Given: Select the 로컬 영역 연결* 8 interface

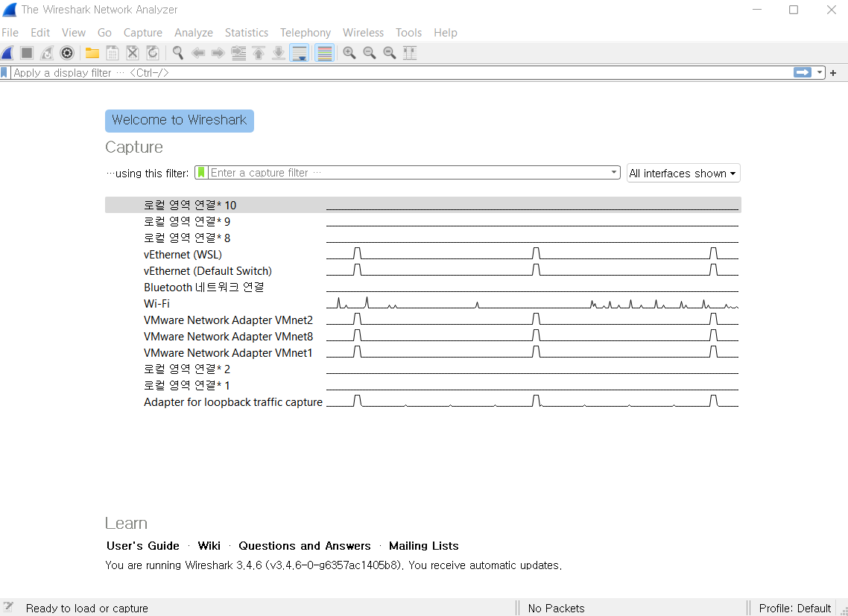Looking at the screenshot, I should (423, 238).
